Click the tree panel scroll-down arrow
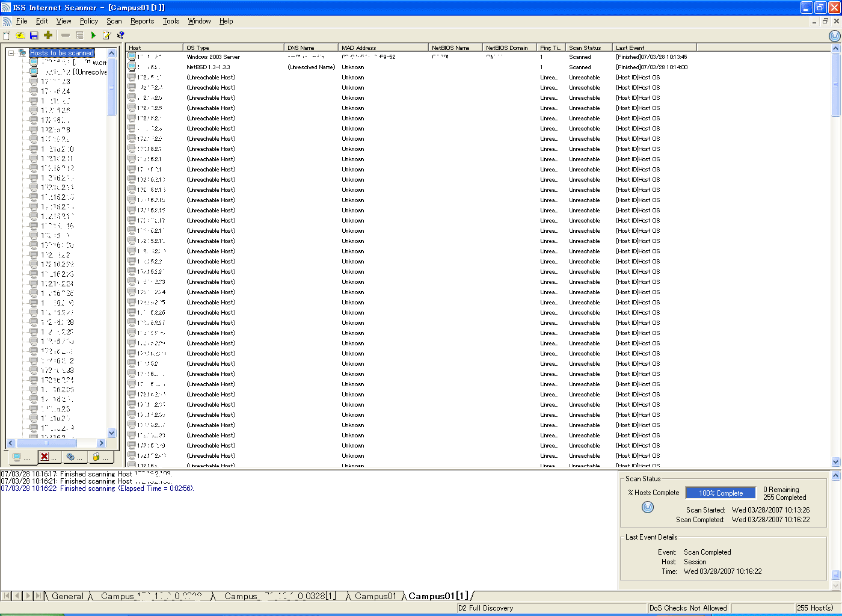 point(111,433)
